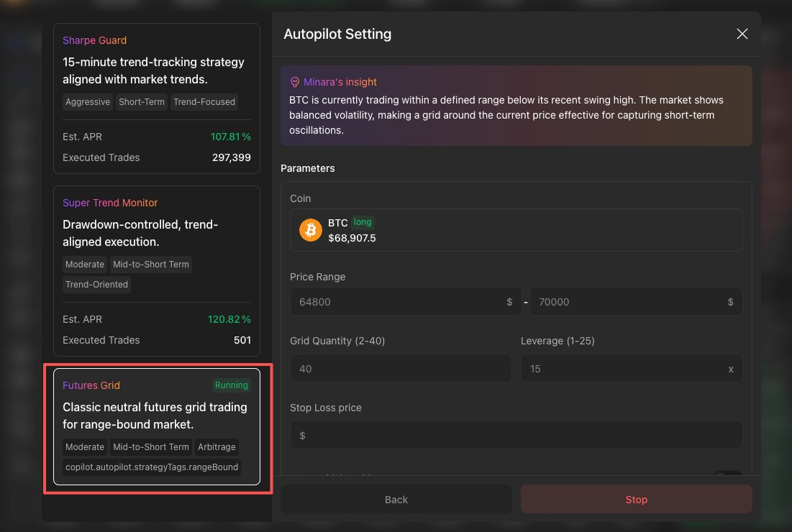Click the upper price range field 70000
792x532 pixels.
pos(636,302)
